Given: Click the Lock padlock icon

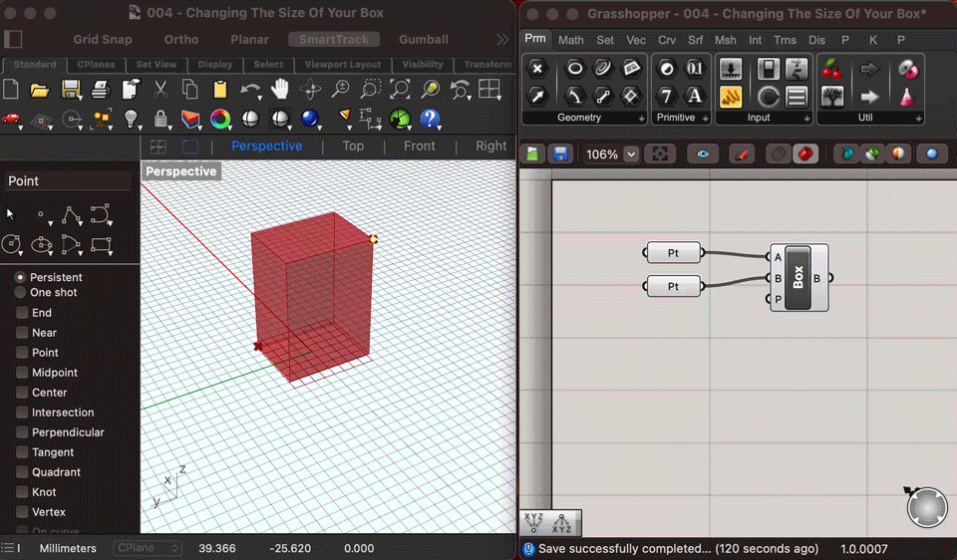Looking at the screenshot, I should click(x=159, y=119).
